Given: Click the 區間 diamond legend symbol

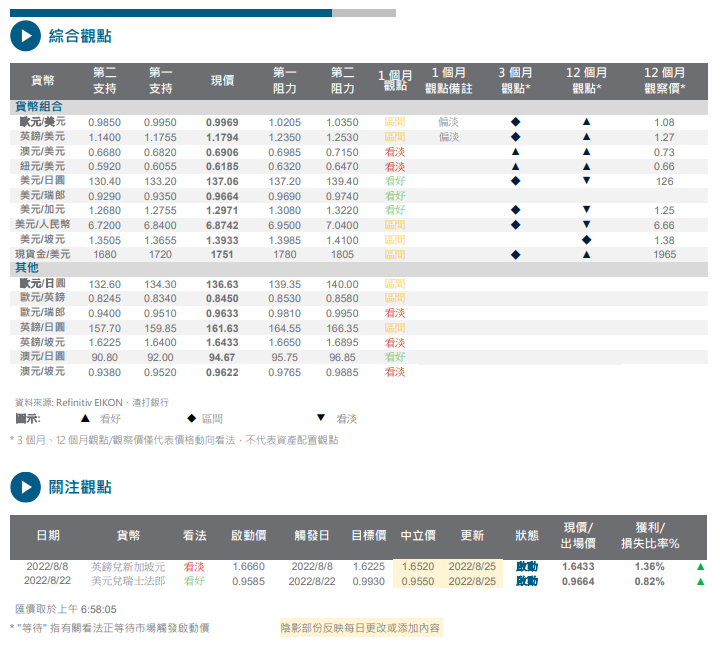Looking at the screenshot, I should (192, 419).
